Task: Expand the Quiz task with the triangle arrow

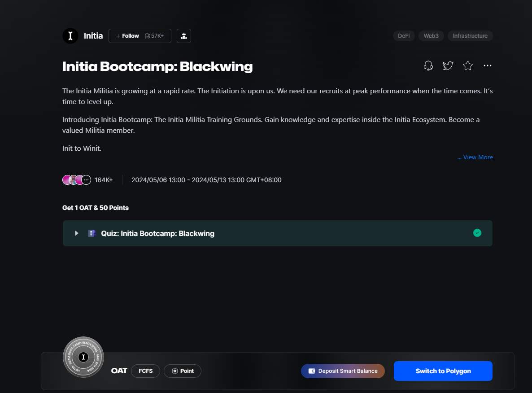Action: 77,233
